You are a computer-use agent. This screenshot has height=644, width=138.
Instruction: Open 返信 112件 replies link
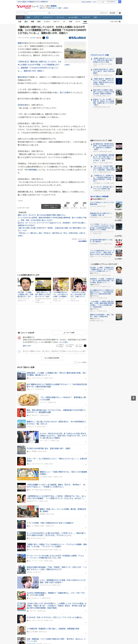pyautogui.click(x=27, y=346)
